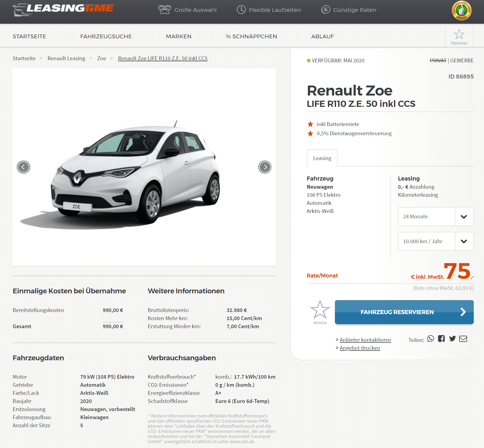Viewport: 484px width, 448px height.
Task: Switch to Gewerbe customer option
Action: [462, 60]
